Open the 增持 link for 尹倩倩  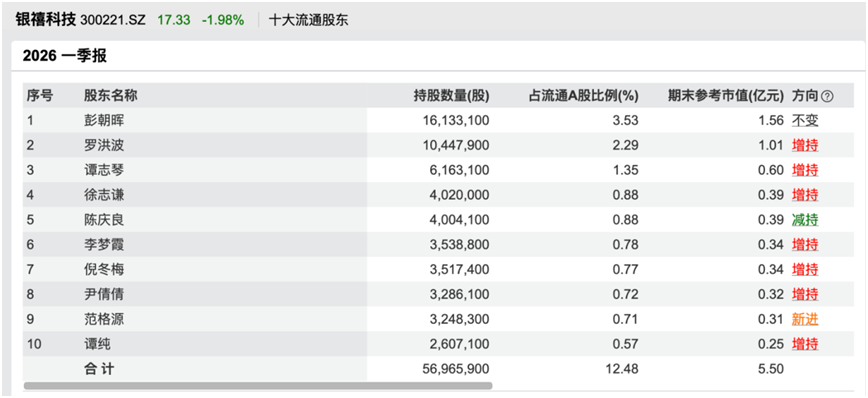pyautogui.click(x=805, y=294)
